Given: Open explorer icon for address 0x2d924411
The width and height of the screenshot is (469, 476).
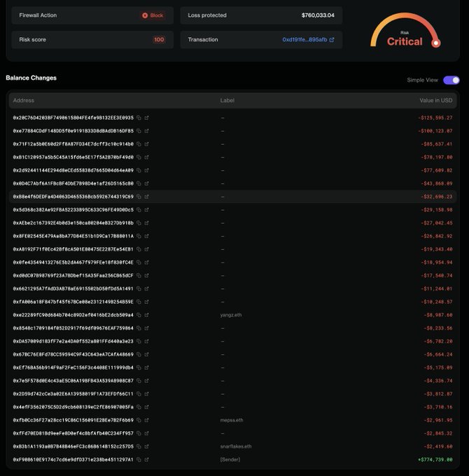Looking at the screenshot, I should [x=146, y=170].
